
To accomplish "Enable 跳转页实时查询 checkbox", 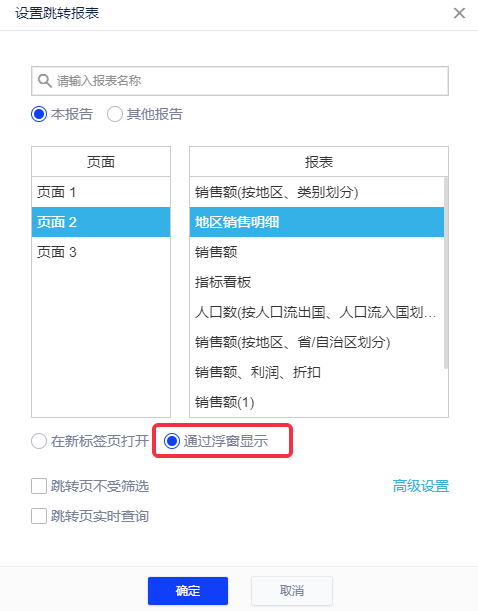I will 39,516.
